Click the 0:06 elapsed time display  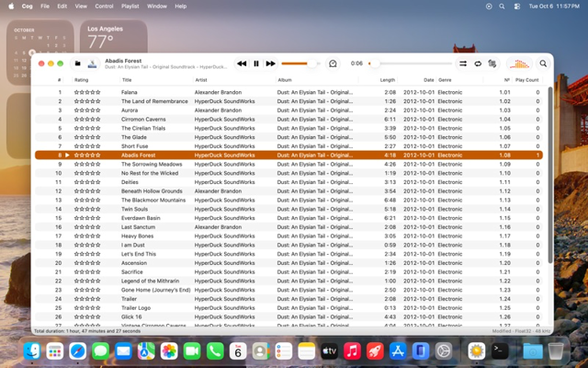pyautogui.click(x=356, y=63)
